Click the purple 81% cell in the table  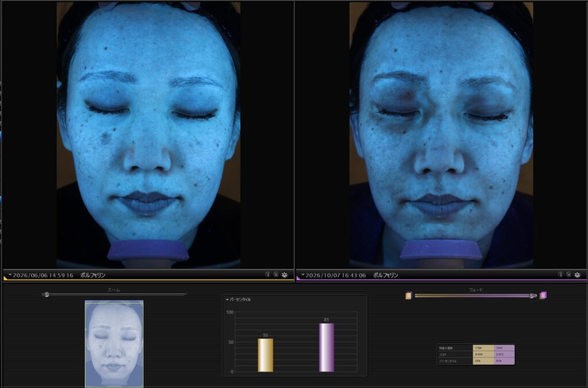[504, 361]
